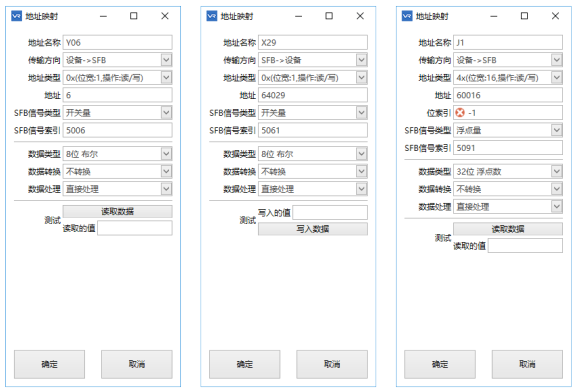
Task: Select the 地址名称 field containing J1
Action: click(x=508, y=42)
